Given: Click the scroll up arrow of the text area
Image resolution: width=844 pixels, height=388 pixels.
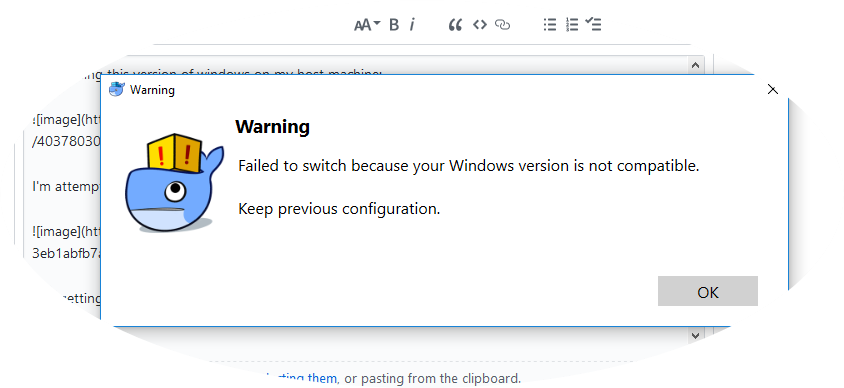Looking at the screenshot, I should [x=695, y=65].
